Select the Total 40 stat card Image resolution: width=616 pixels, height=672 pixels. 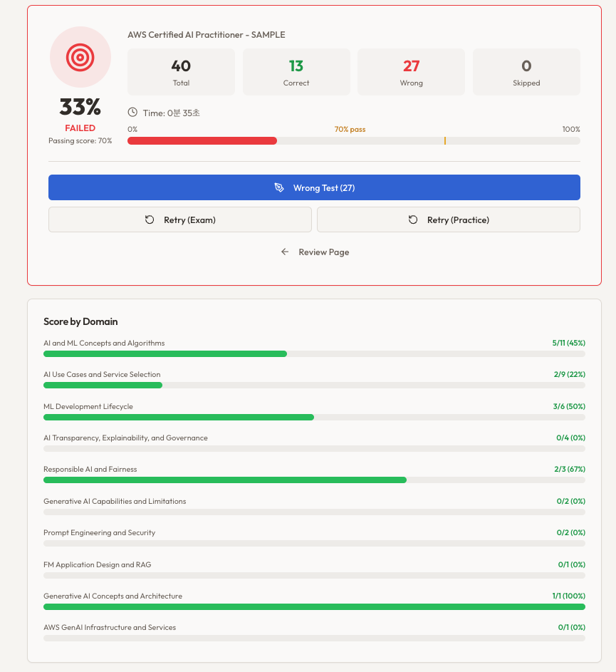[181, 72]
